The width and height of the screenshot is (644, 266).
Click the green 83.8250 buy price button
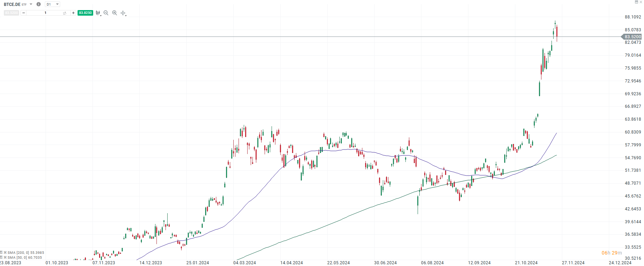pyautogui.click(x=85, y=13)
